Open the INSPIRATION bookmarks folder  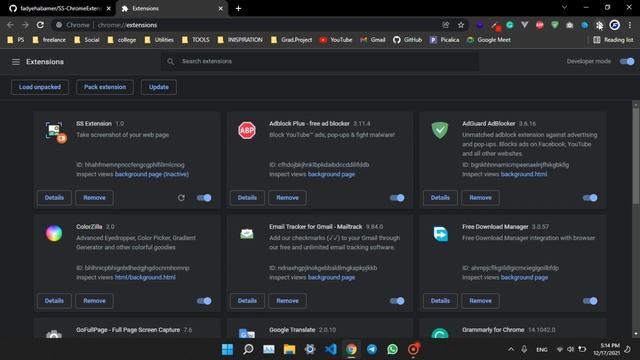tap(240, 40)
